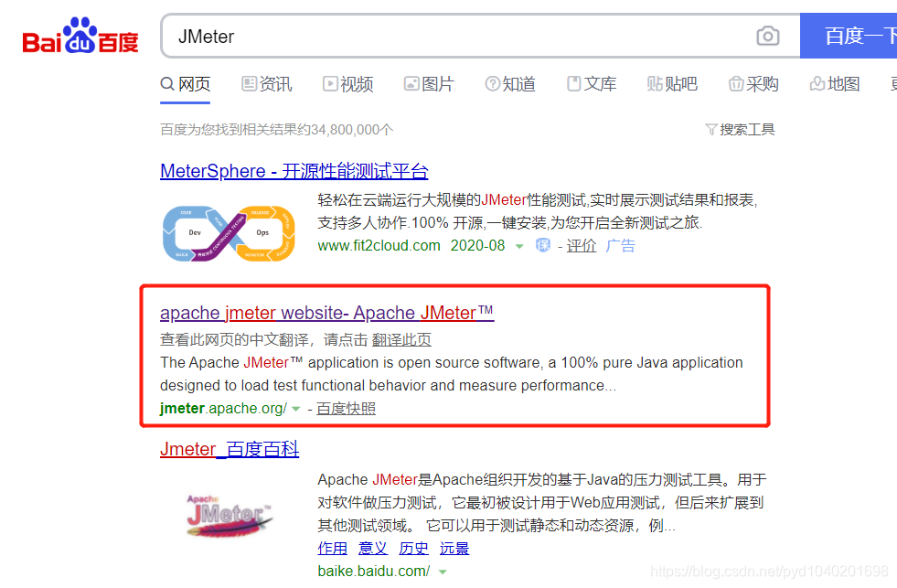Open the 地图 tab

835,84
